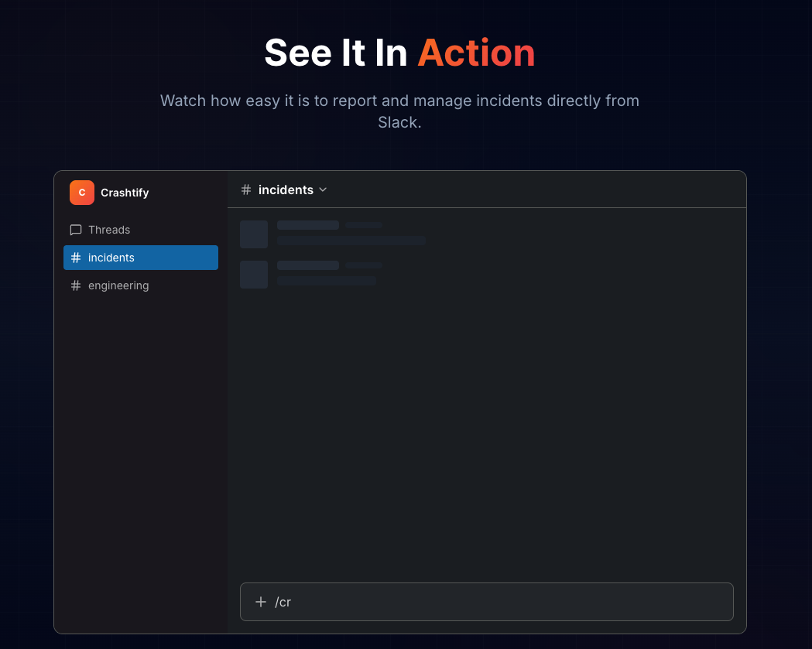Click the subtitle text about managing incidents
The image size is (812, 649).
[399, 111]
